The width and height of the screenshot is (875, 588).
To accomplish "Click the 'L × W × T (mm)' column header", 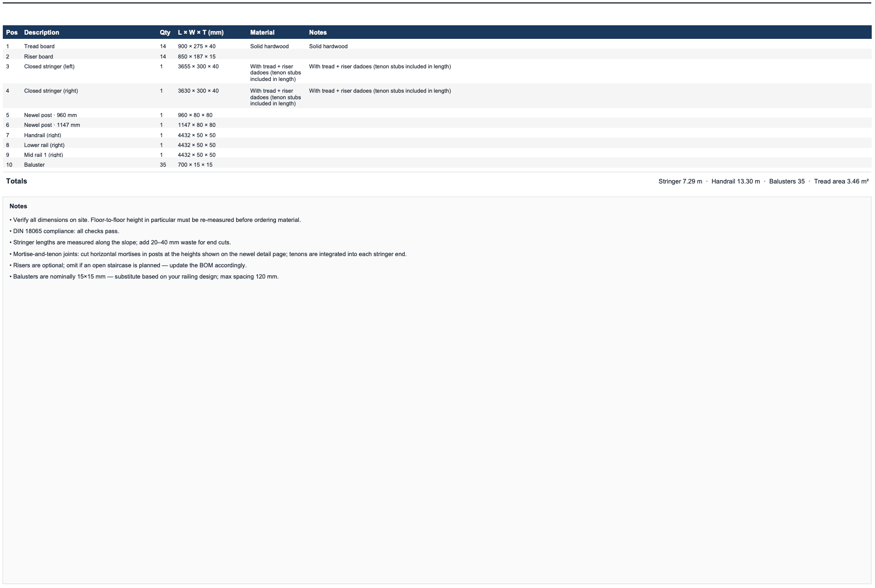I will [200, 32].
